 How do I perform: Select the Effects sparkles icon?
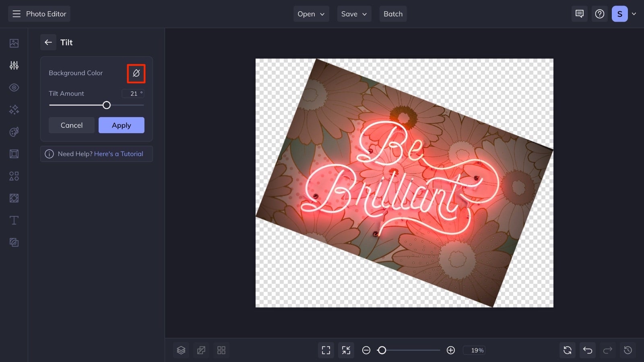click(14, 109)
